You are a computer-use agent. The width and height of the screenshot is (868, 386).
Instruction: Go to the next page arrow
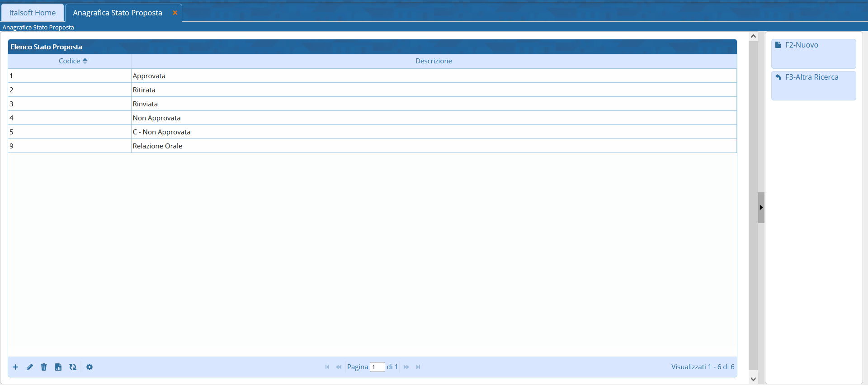(x=406, y=367)
